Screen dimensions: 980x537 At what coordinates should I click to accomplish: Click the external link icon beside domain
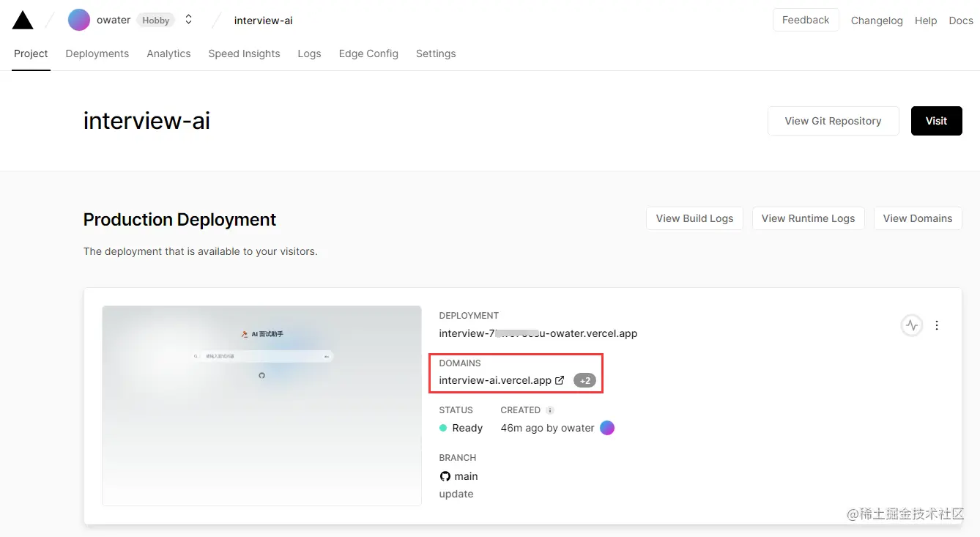[x=560, y=380]
